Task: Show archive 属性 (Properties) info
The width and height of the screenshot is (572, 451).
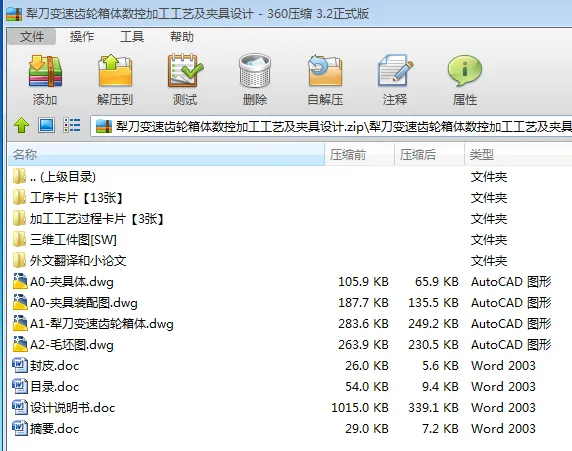Action: pos(465,70)
